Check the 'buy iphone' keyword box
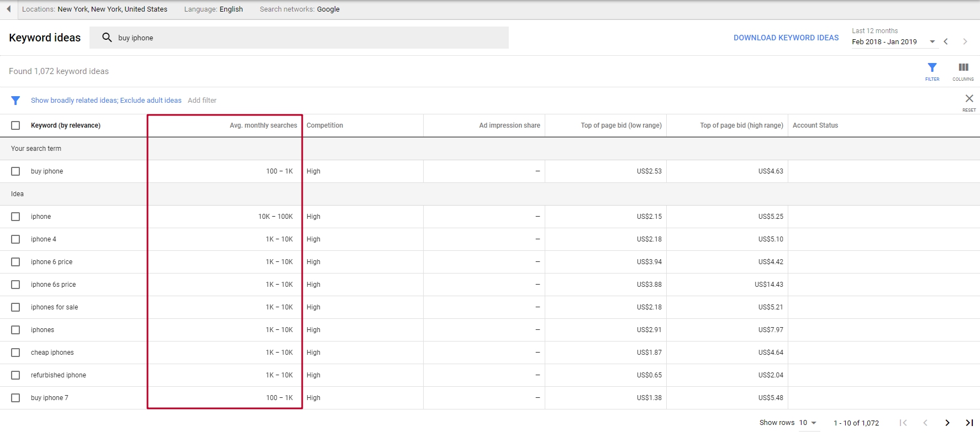The width and height of the screenshot is (980, 436). [15, 171]
